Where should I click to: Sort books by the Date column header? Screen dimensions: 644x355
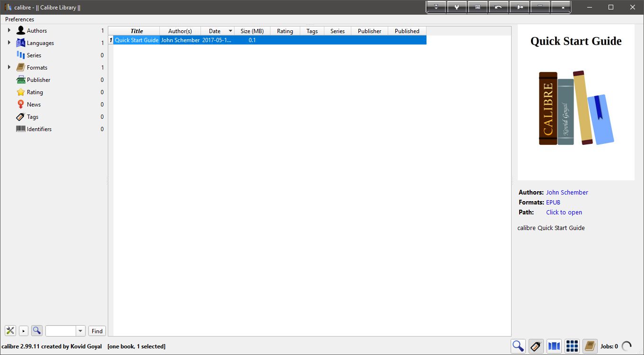coord(218,31)
